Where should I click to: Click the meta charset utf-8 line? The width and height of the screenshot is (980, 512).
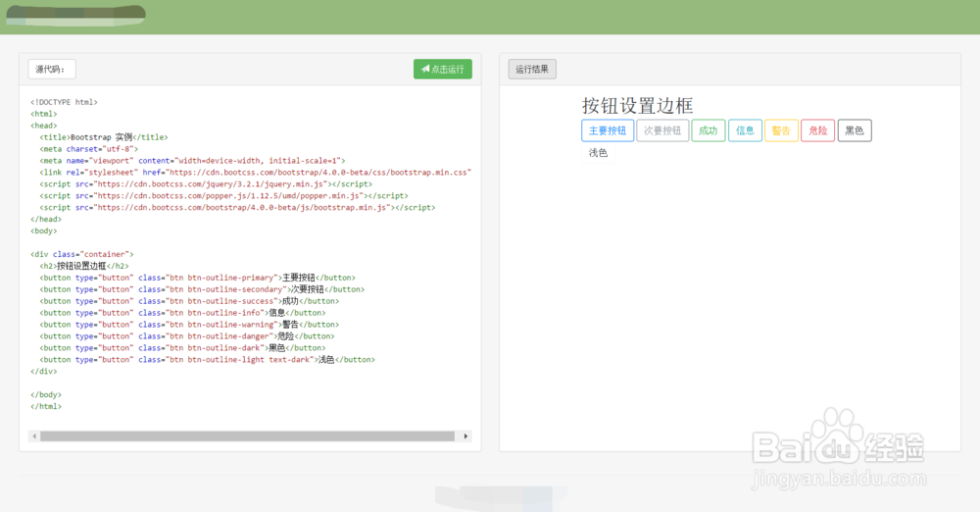[x=89, y=149]
